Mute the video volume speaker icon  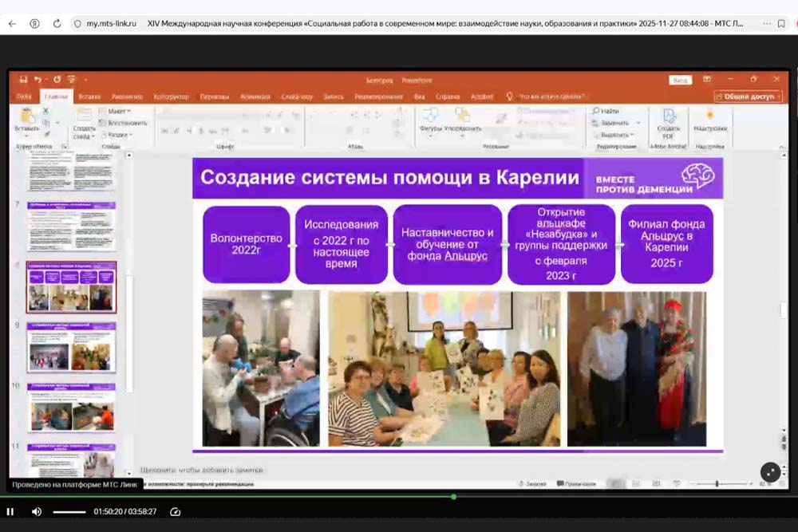[x=36, y=512]
